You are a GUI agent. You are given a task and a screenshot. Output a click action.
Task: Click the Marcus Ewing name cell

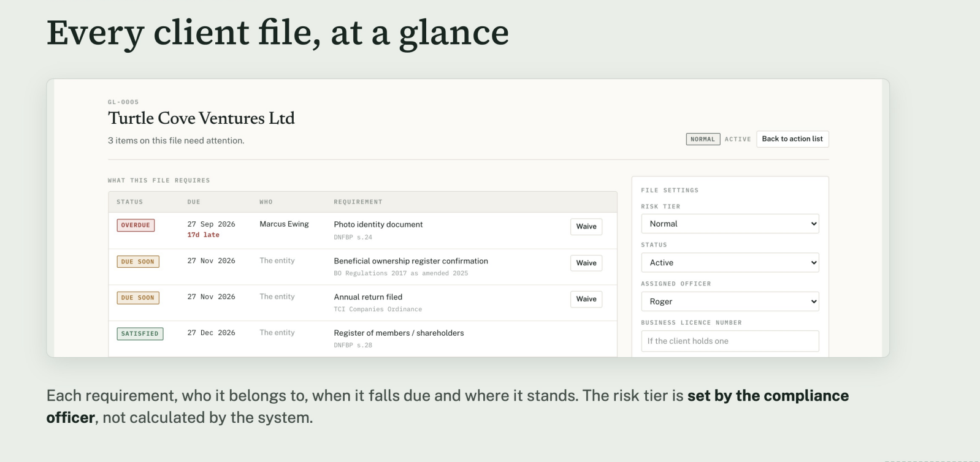284,224
